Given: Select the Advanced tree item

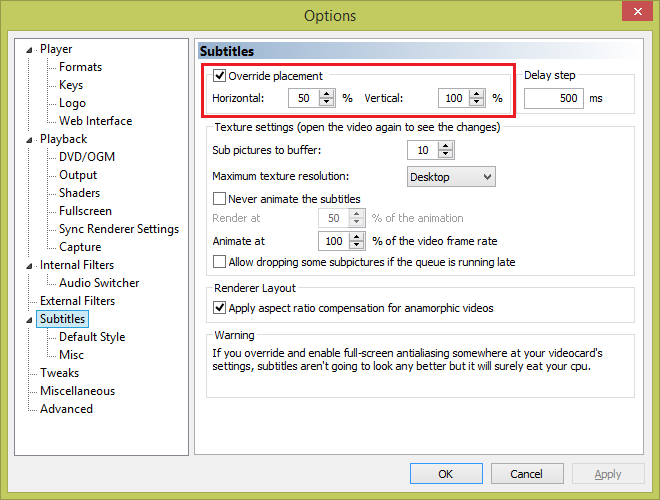Looking at the screenshot, I should (66, 409).
